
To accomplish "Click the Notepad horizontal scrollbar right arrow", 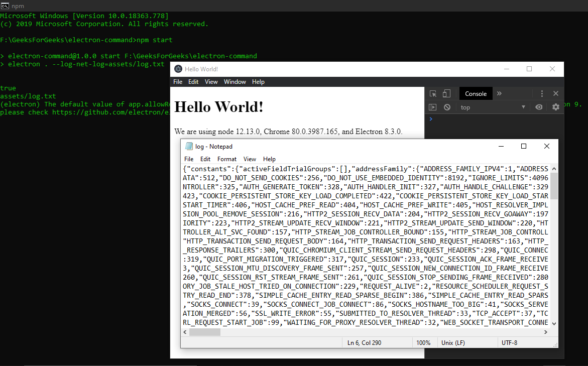I will pyautogui.click(x=546, y=332).
